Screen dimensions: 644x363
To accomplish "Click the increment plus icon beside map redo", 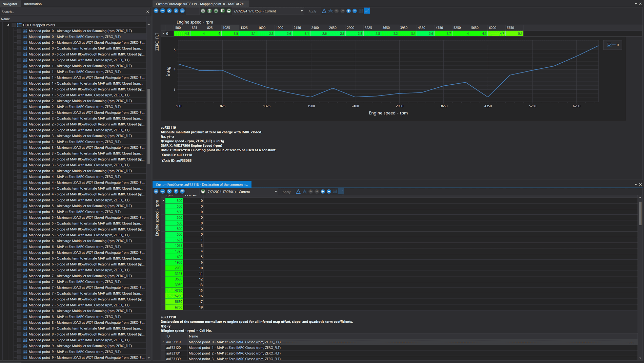I will point(348,11).
